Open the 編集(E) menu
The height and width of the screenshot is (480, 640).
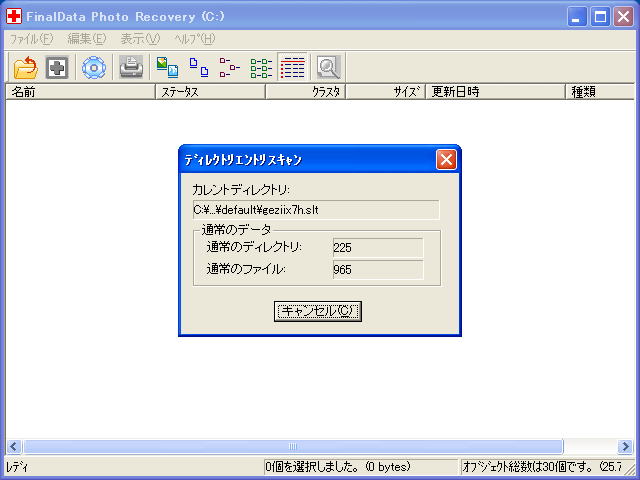[87, 39]
